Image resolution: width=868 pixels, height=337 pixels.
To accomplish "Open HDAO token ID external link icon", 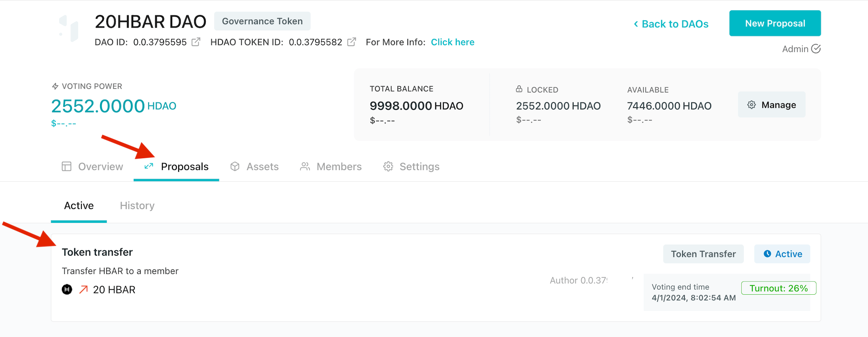I will [x=352, y=42].
